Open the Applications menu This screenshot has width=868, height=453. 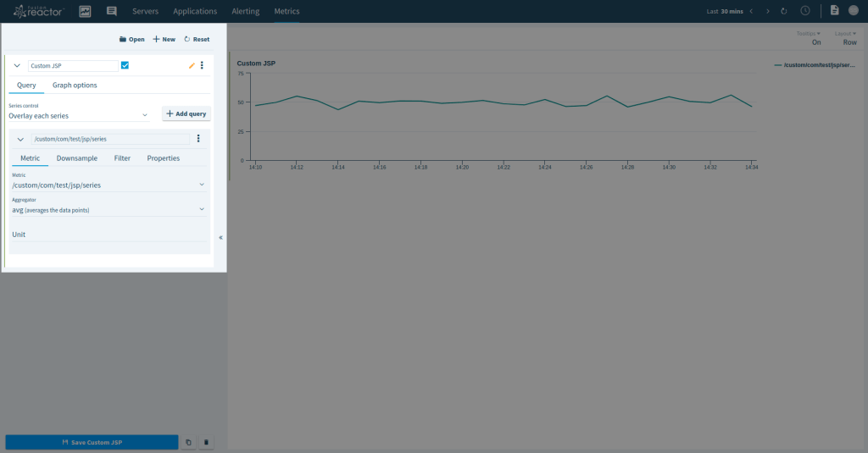pyautogui.click(x=195, y=11)
